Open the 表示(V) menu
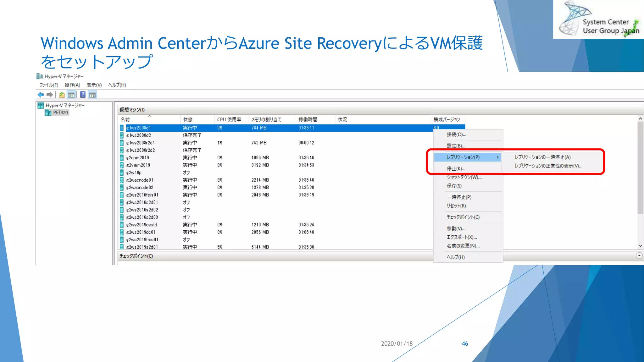 [94, 85]
